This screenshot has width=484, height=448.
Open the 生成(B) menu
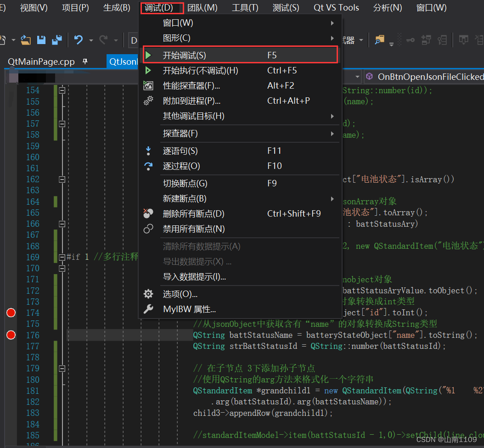point(117,8)
